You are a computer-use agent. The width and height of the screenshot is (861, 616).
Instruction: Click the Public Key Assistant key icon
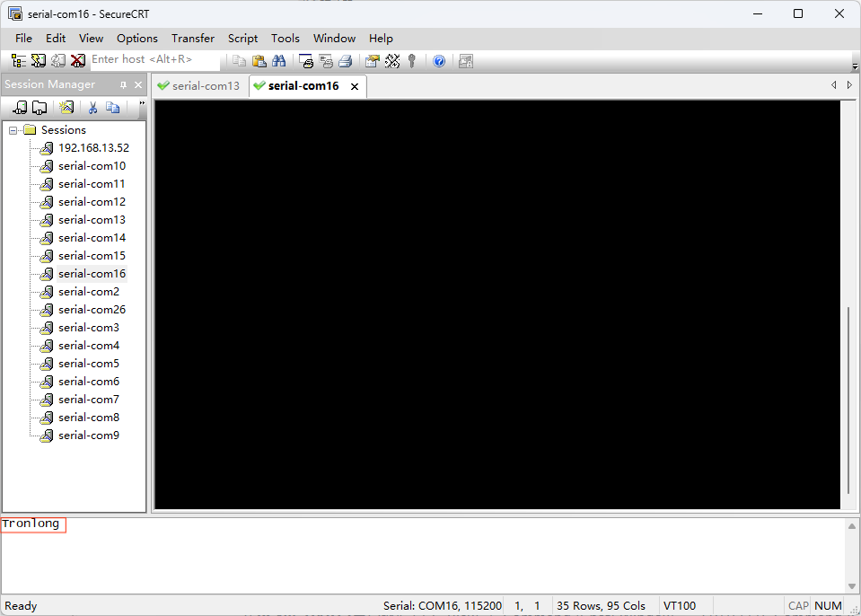[x=412, y=61]
